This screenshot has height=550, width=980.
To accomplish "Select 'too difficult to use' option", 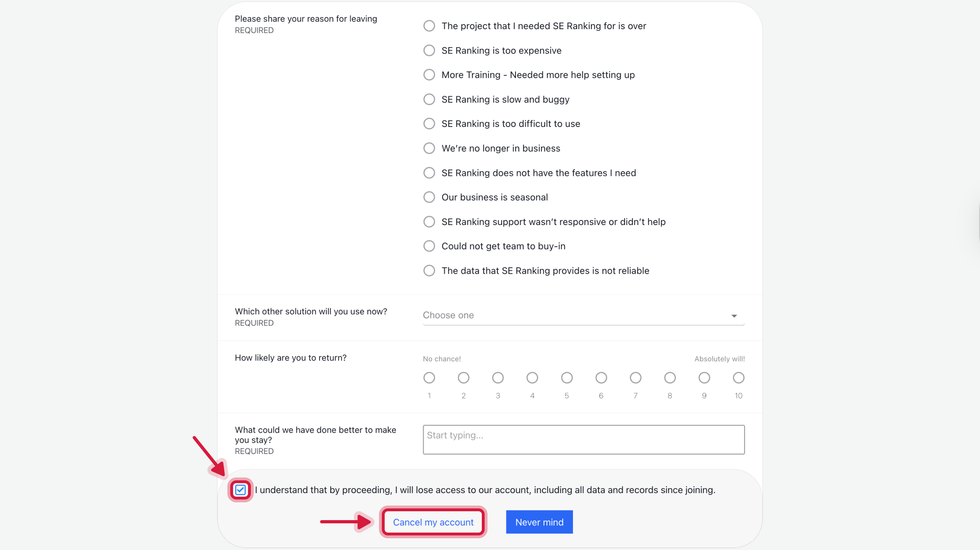I will [429, 124].
